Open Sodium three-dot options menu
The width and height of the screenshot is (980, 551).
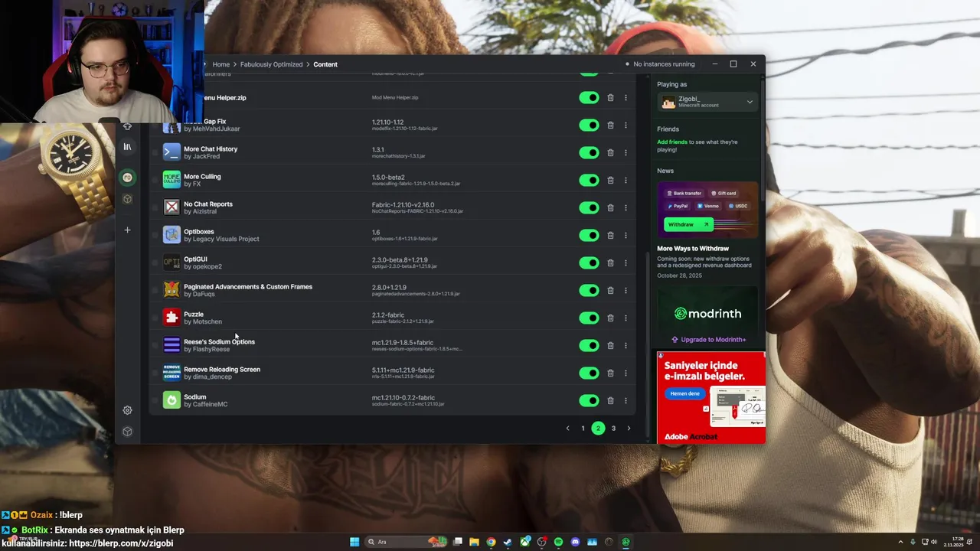click(x=626, y=400)
